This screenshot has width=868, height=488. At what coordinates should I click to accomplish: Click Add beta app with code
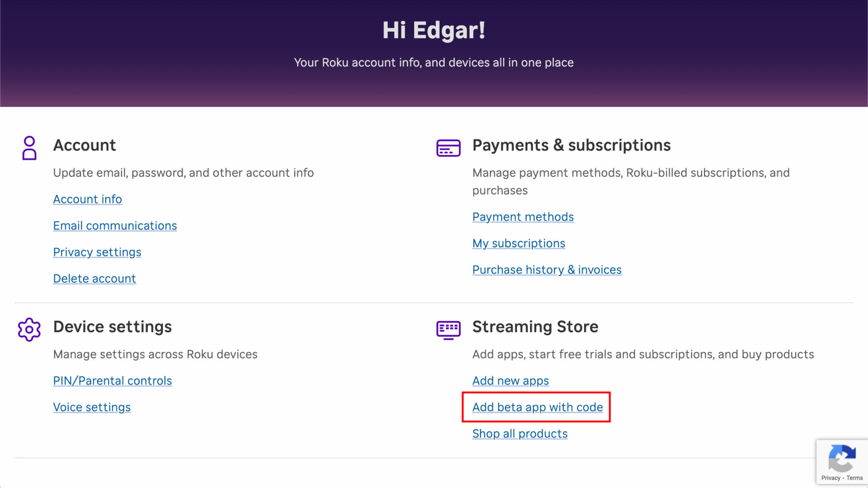pos(538,407)
